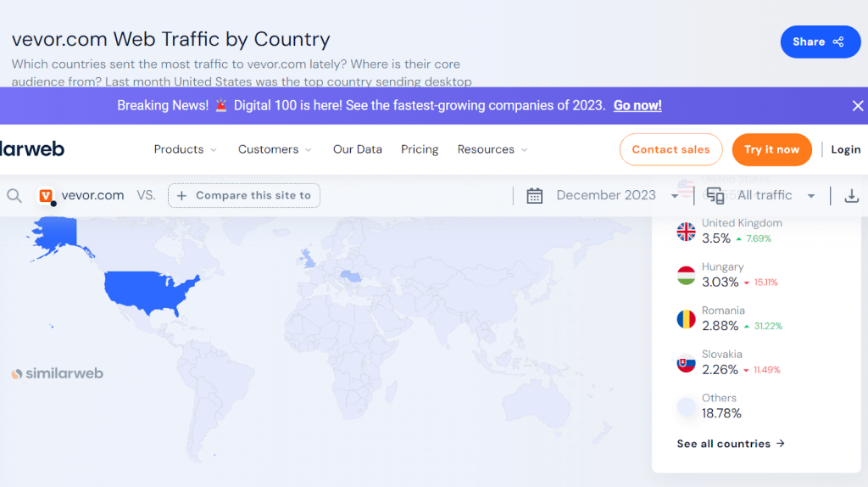Dismiss the Breaking News banner

(857, 106)
